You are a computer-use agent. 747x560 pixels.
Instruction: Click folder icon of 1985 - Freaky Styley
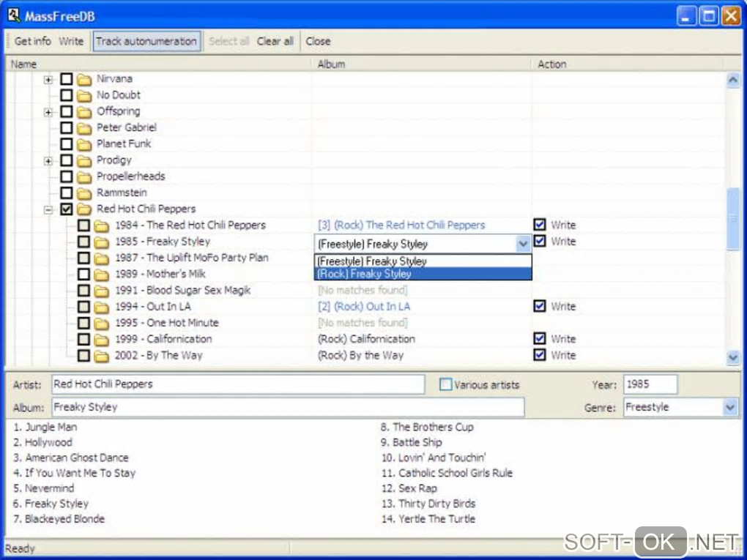click(101, 242)
